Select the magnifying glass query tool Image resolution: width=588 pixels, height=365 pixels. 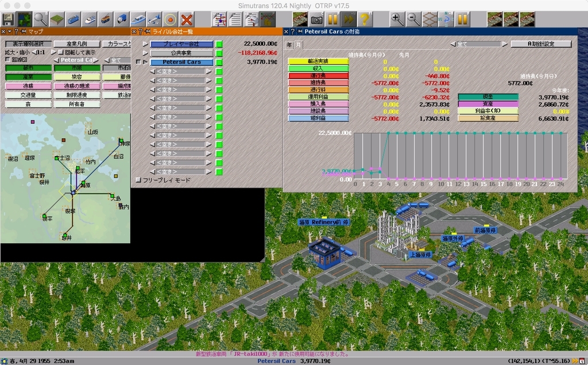[x=40, y=18]
